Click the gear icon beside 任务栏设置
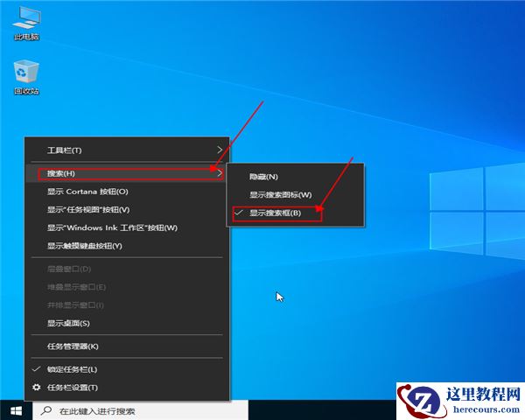Screen dimensions: 525x420 click(x=36, y=388)
